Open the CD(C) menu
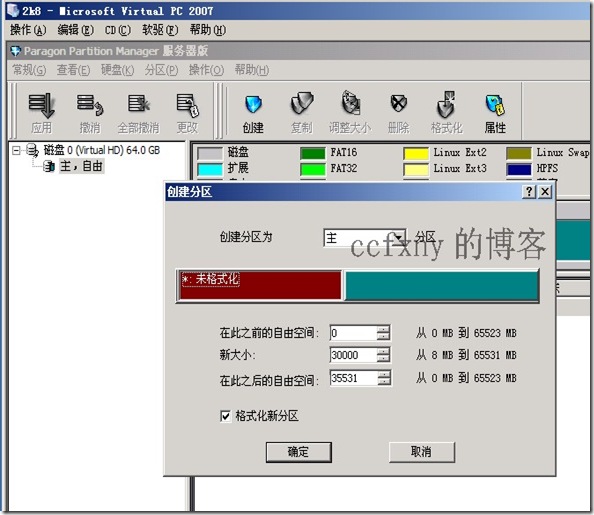The width and height of the screenshot is (594, 515). click(118, 30)
